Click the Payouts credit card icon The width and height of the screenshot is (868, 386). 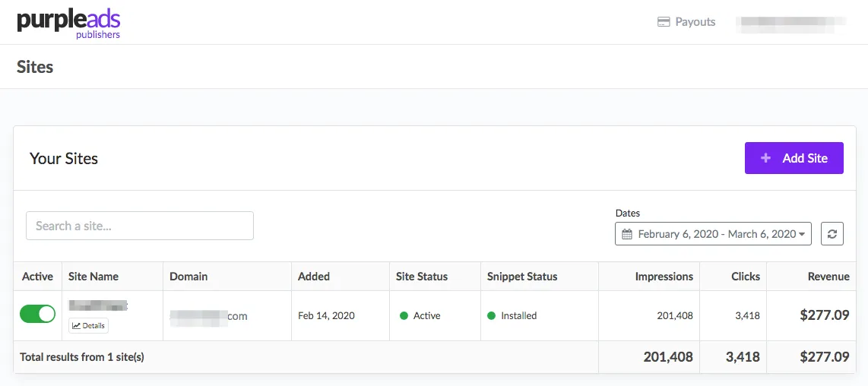pyautogui.click(x=664, y=22)
